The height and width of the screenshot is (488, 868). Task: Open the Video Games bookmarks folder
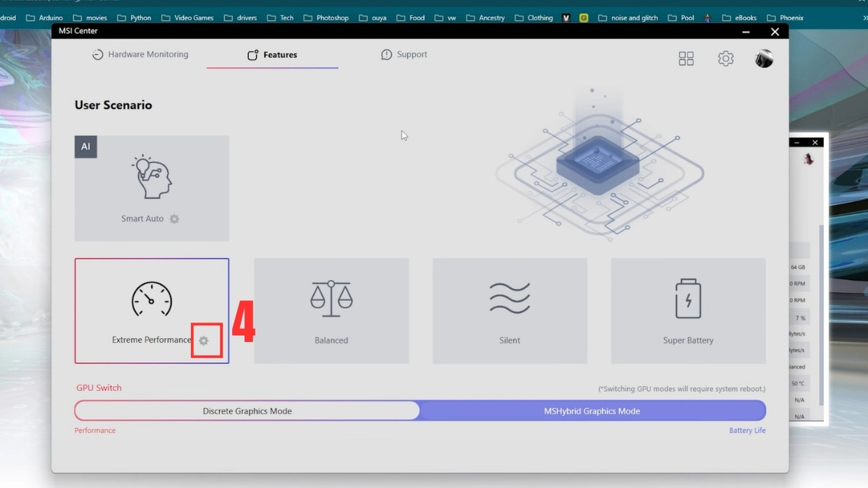pos(188,17)
